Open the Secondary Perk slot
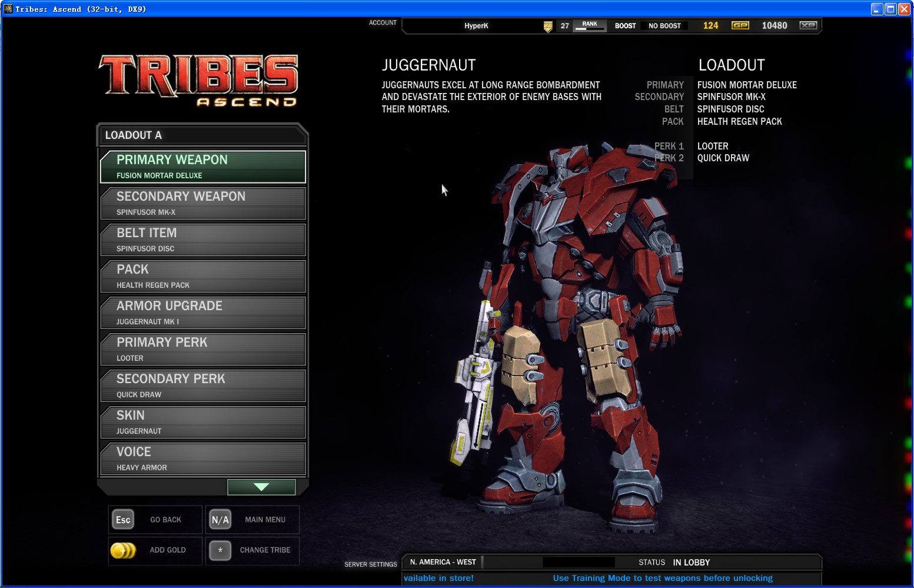The height and width of the screenshot is (588, 914). click(x=203, y=386)
